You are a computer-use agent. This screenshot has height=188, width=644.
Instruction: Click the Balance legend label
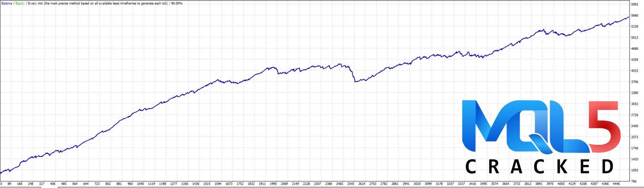tap(6, 3)
